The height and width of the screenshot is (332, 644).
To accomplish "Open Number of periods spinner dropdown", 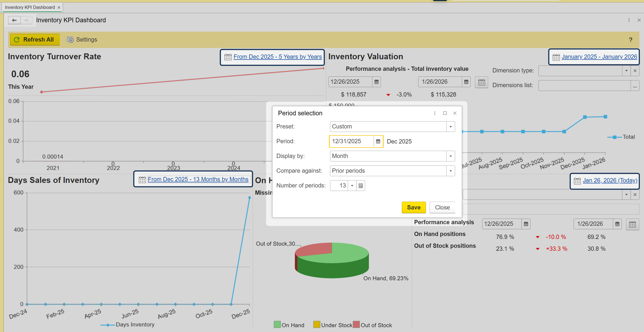I will coord(352,186).
